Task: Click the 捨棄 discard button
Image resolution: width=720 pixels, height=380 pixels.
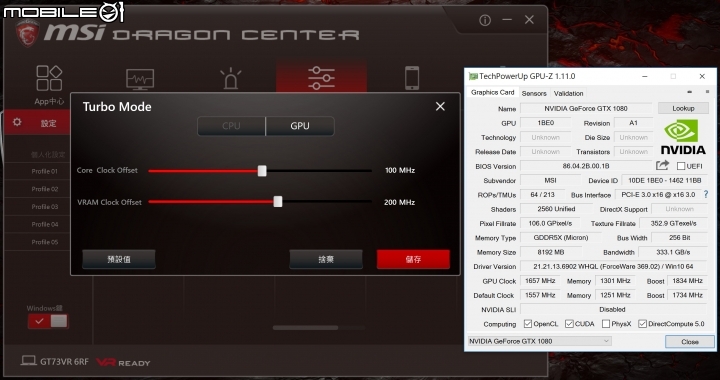Action: point(326,259)
